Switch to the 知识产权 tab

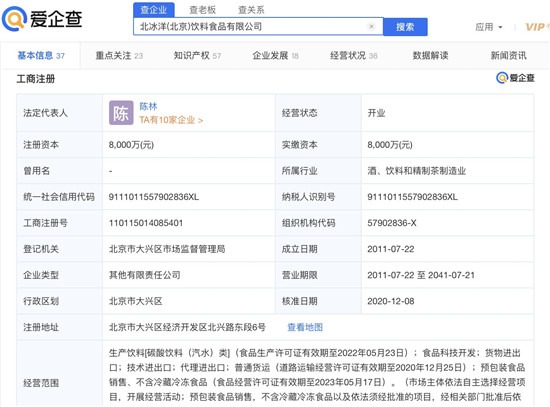(x=197, y=55)
